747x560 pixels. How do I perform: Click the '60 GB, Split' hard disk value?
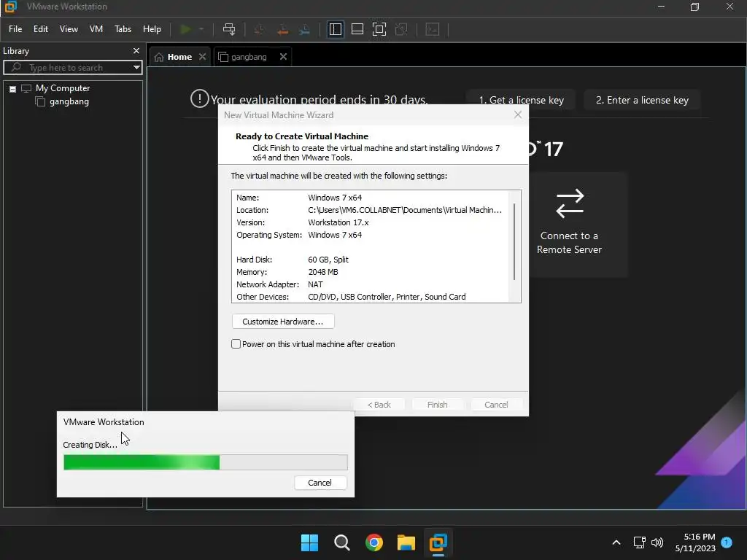click(x=328, y=260)
